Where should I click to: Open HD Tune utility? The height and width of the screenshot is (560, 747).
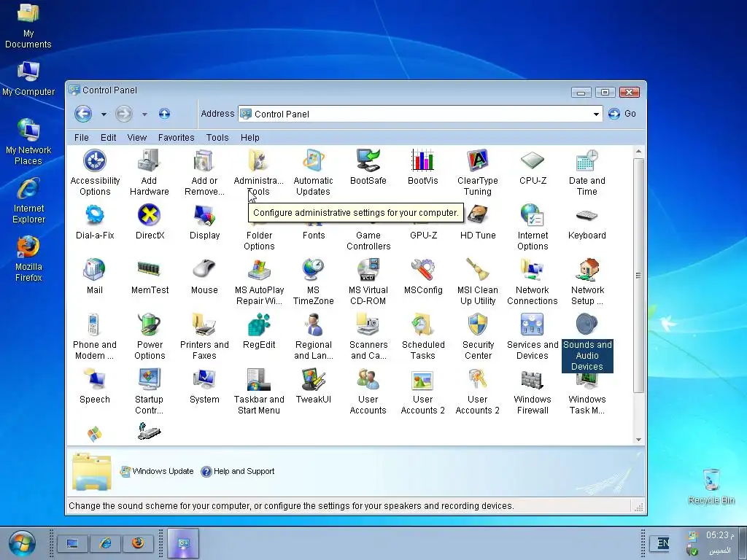tap(478, 222)
